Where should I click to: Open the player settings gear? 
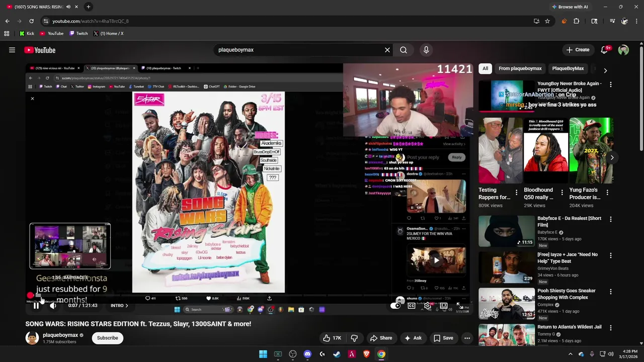428,305
